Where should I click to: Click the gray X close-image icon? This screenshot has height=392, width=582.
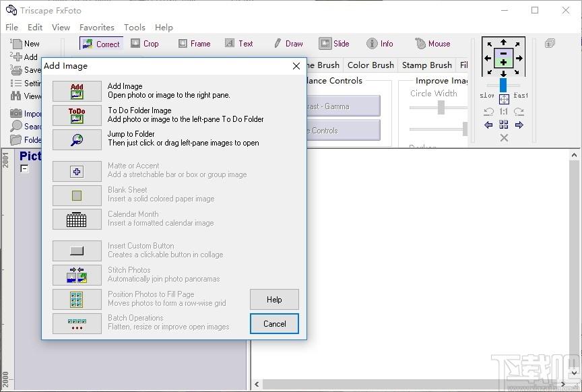click(x=504, y=138)
